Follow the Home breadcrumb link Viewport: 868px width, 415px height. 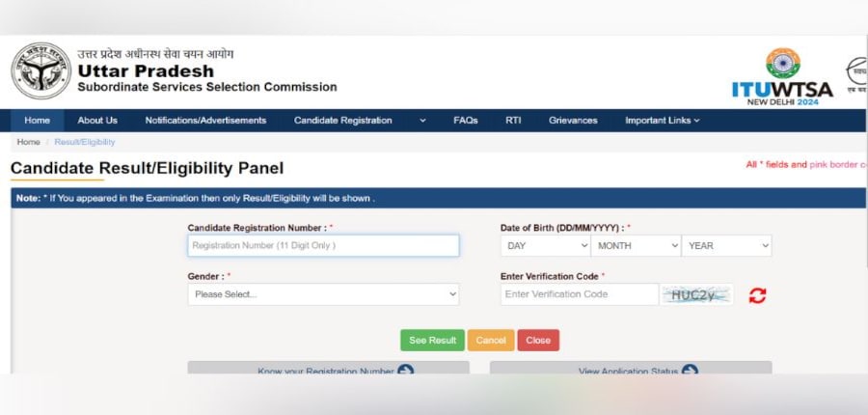(28, 142)
